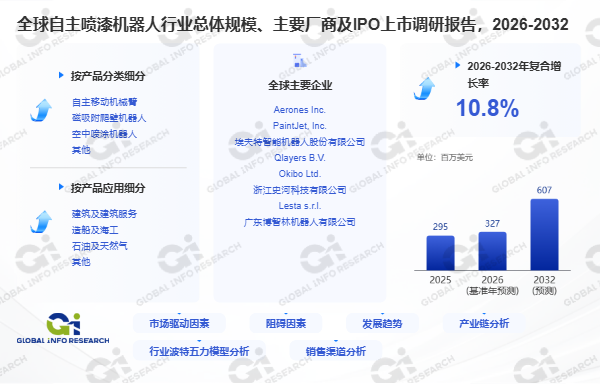Click company name Qlayers B.V.
Viewport: 600px width, 384px height.
(300, 158)
